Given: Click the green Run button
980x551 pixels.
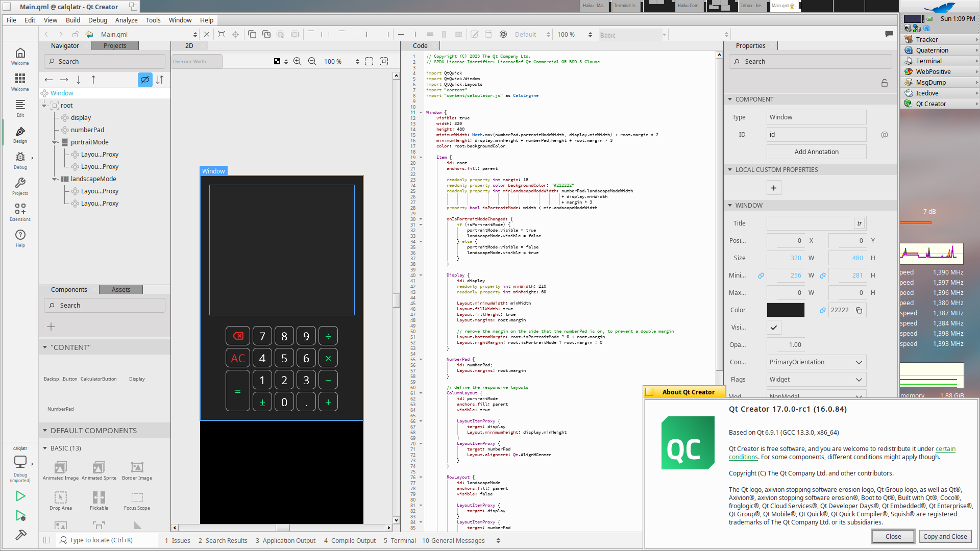Looking at the screenshot, I should click(20, 496).
